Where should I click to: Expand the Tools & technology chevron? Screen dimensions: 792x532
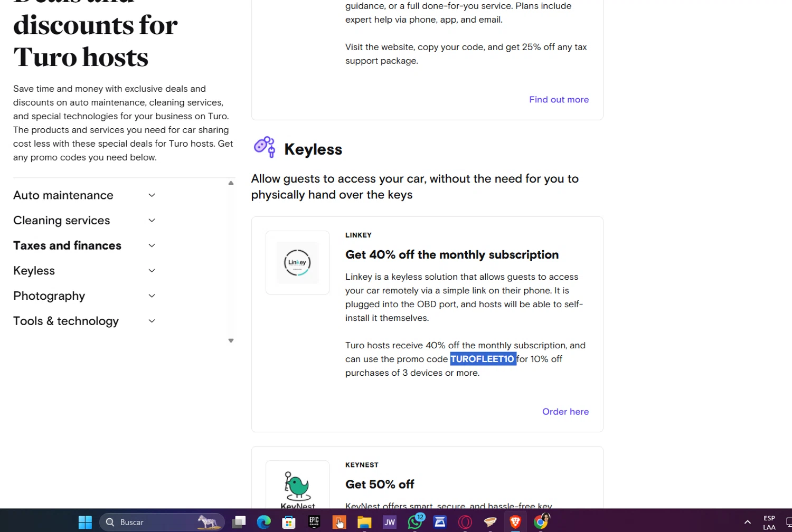point(152,321)
